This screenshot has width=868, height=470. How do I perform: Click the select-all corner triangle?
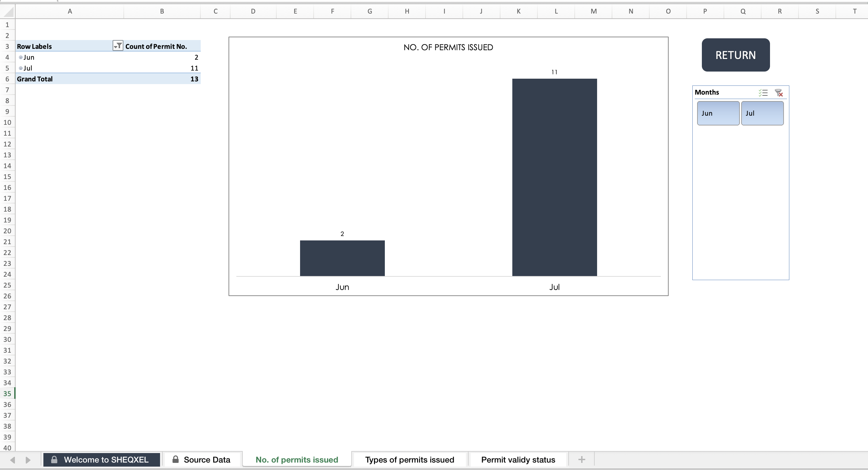pyautogui.click(x=7, y=12)
